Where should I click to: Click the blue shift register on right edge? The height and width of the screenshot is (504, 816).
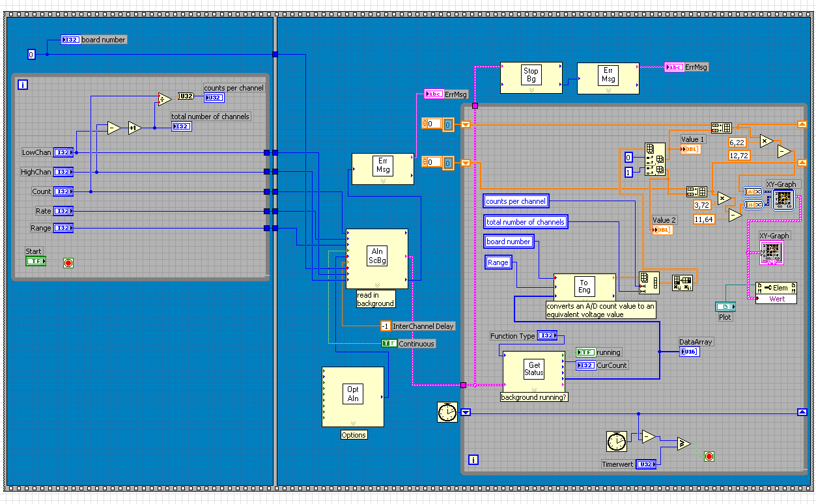pos(802,412)
